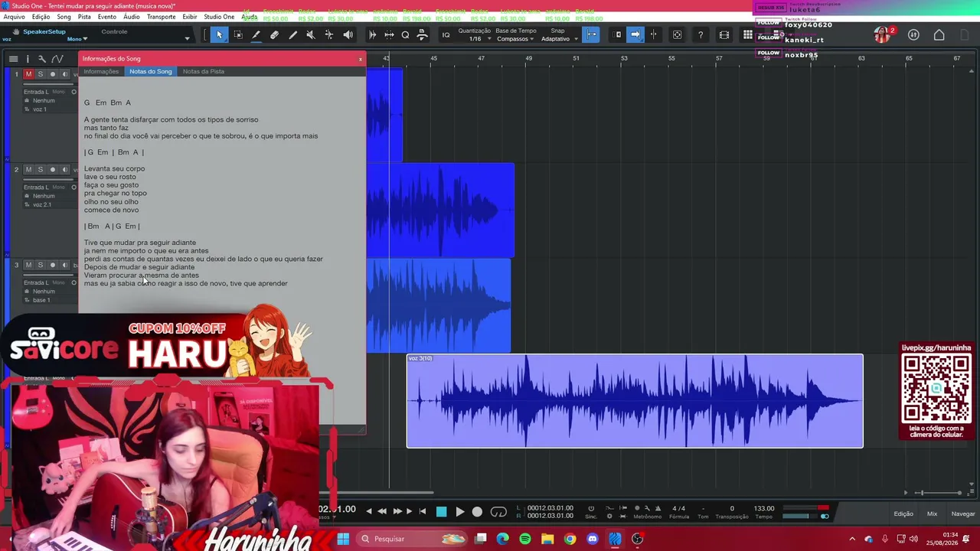
Task: Click the IQ quantize button
Action: tap(446, 34)
